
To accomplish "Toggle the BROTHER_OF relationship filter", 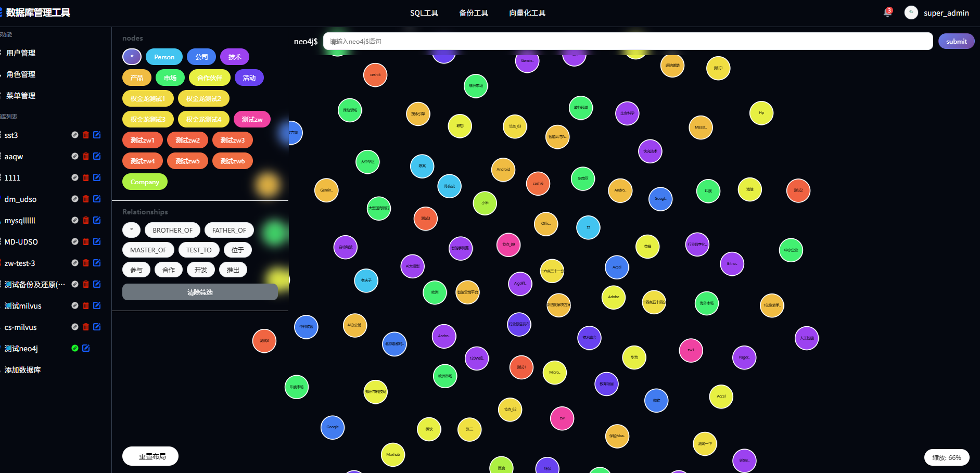I will pos(172,230).
